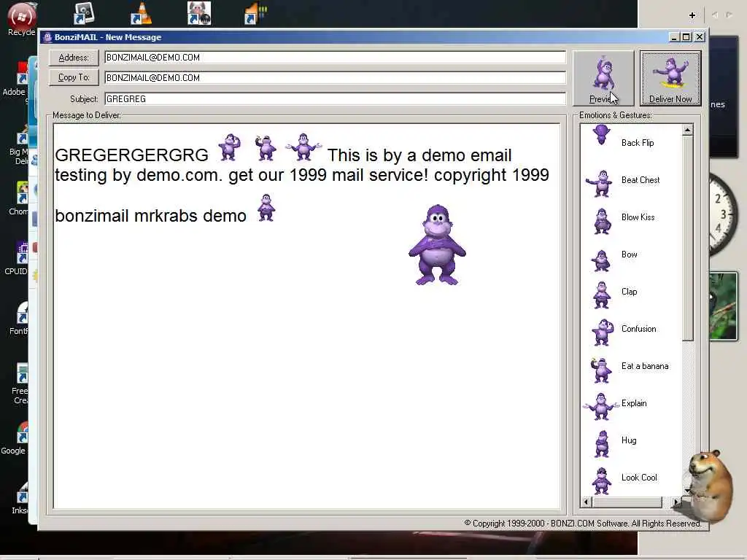747x560 pixels.
Task: Click the 'Look Cool' label text
Action: (x=639, y=477)
